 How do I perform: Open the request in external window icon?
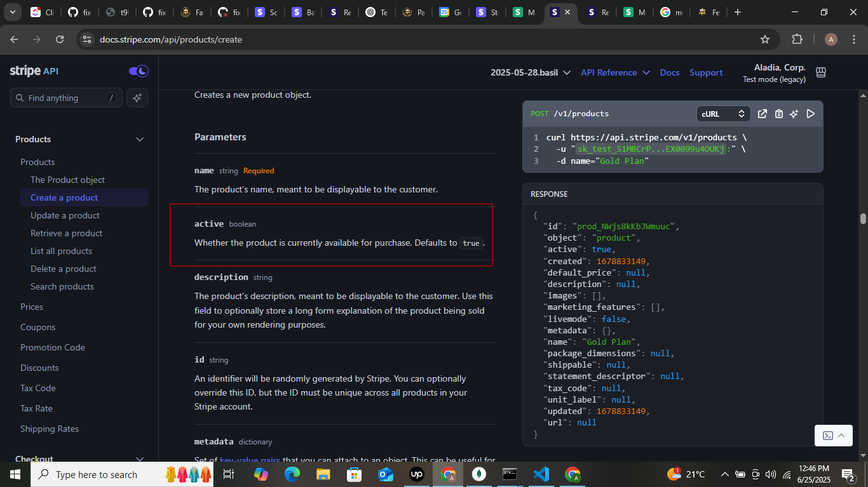coord(763,114)
